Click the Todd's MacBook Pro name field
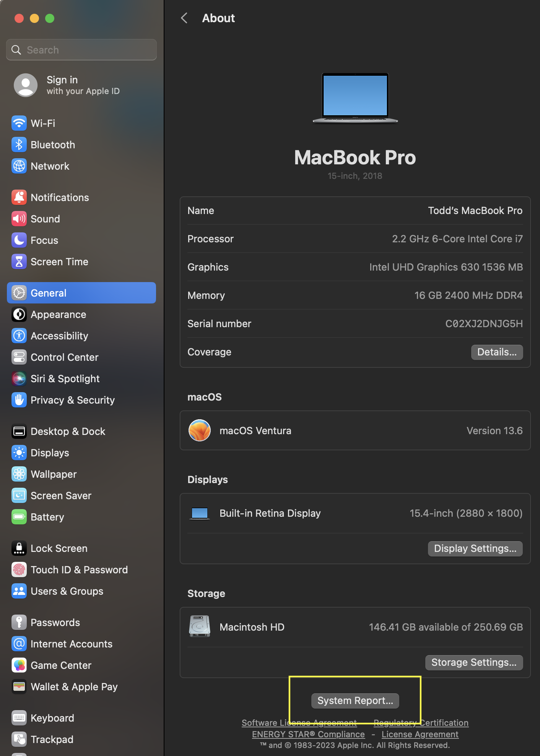 (475, 211)
